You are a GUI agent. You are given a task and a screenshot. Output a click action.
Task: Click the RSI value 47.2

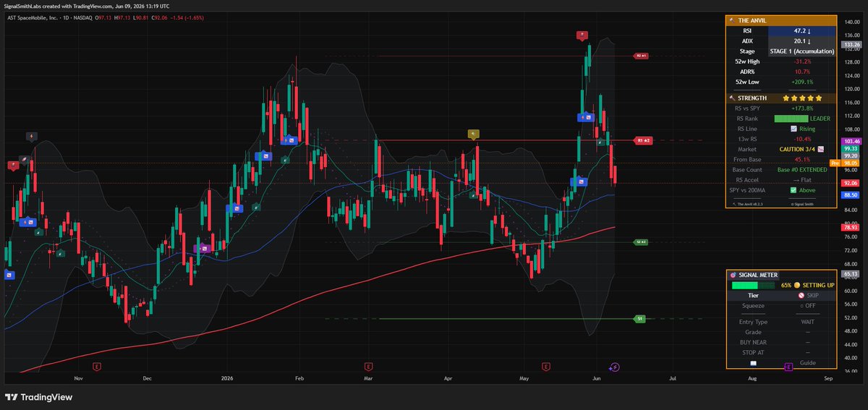(804, 31)
